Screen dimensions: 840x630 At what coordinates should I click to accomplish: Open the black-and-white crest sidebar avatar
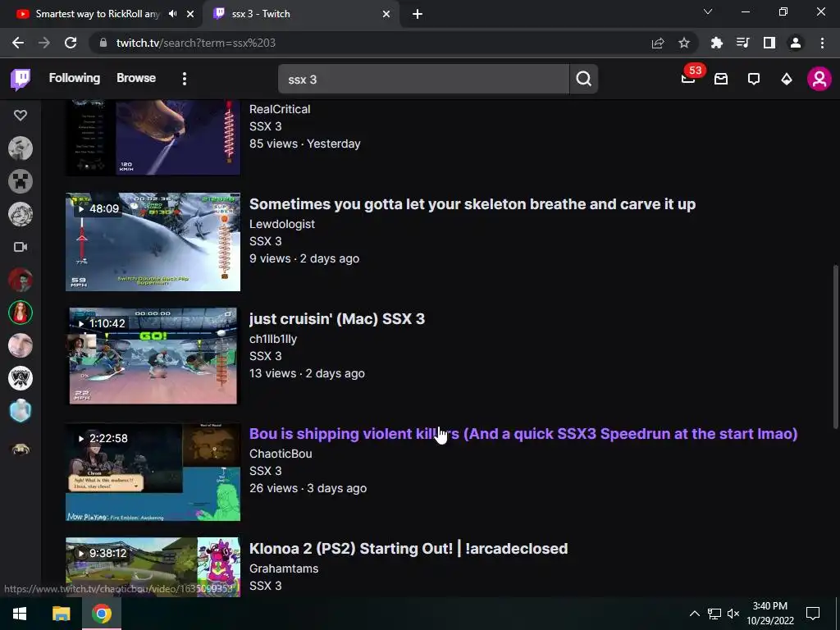[x=21, y=378]
